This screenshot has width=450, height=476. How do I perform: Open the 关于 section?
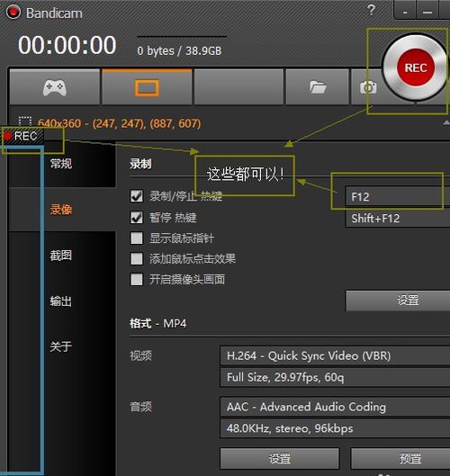tap(61, 346)
